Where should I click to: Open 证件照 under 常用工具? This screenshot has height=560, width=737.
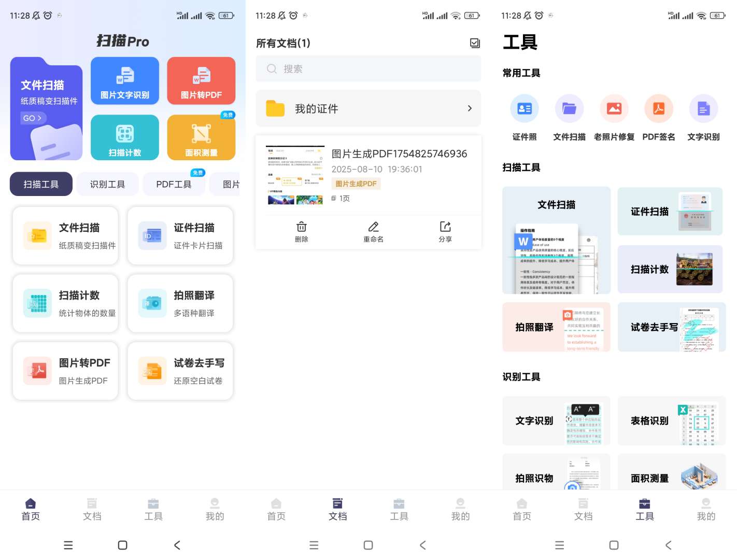click(525, 118)
